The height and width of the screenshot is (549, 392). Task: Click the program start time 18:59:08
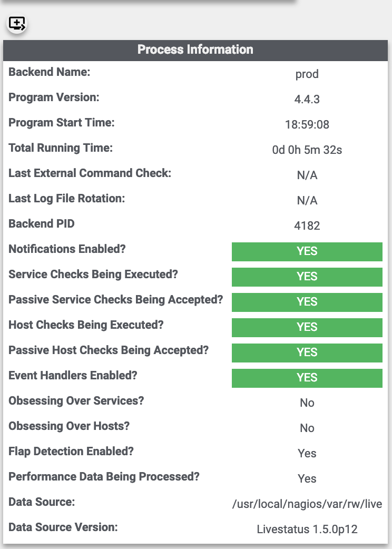[307, 125]
